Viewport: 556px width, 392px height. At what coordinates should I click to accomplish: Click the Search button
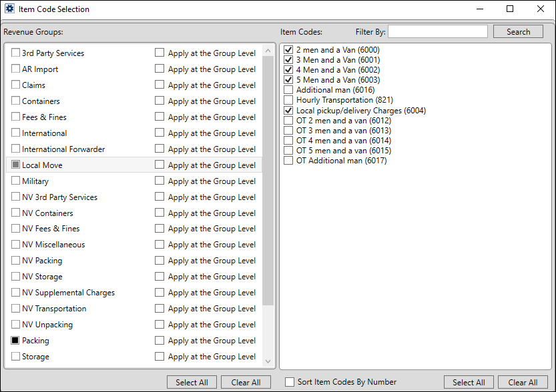coord(518,31)
